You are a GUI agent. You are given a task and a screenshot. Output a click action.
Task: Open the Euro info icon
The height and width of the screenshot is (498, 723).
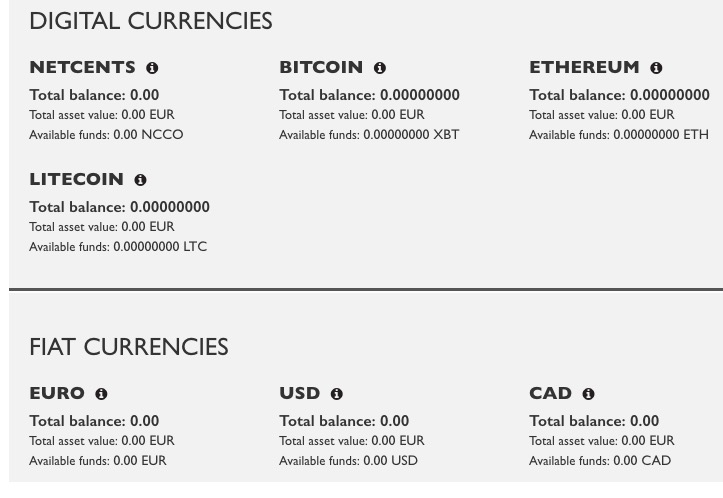click(101, 394)
